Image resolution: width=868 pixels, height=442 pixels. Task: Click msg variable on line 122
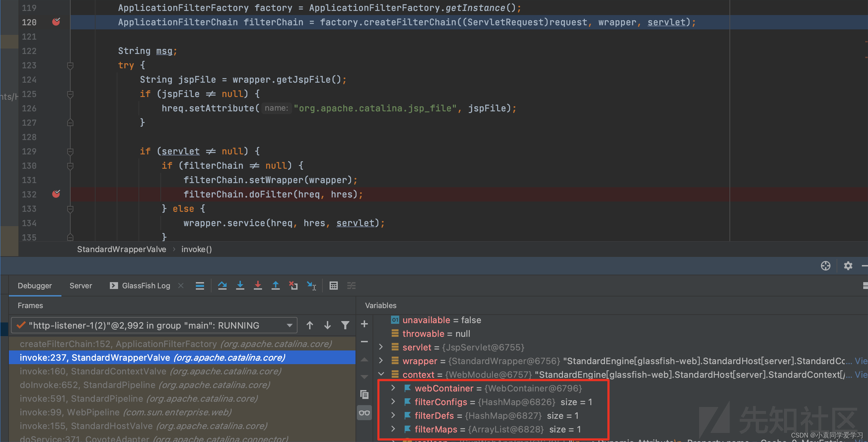pos(164,51)
